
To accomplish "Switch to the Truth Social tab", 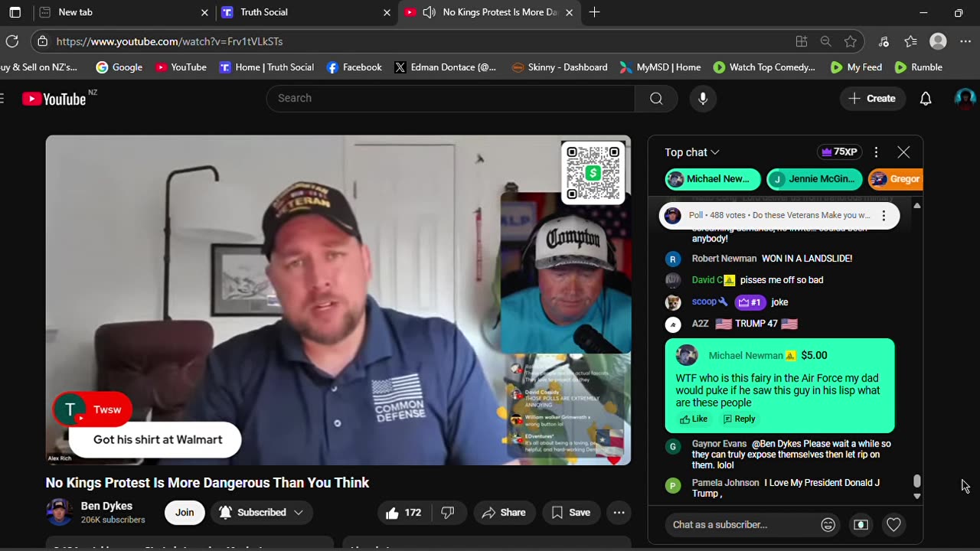I will 306,12.
